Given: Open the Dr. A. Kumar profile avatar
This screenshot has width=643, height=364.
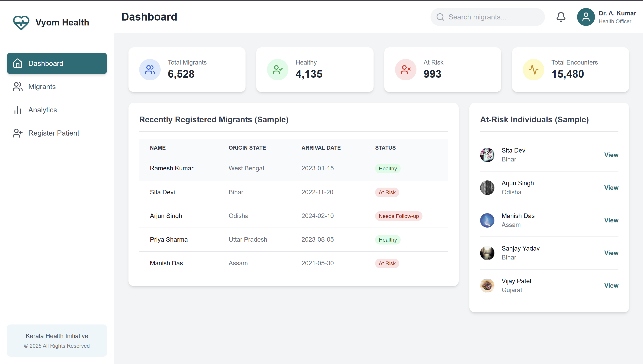Looking at the screenshot, I should [586, 17].
